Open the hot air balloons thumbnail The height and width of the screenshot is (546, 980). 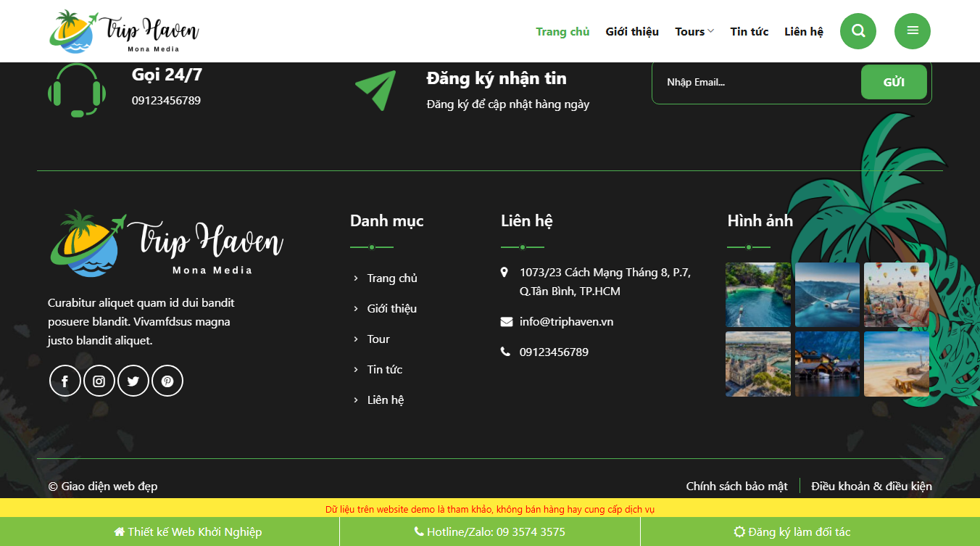click(x=897, y=295)
